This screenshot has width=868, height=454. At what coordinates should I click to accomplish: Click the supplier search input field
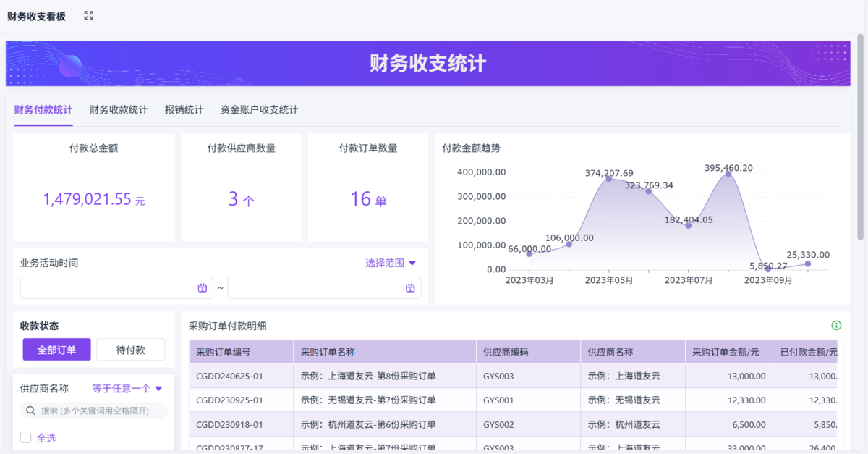point(101,411)
